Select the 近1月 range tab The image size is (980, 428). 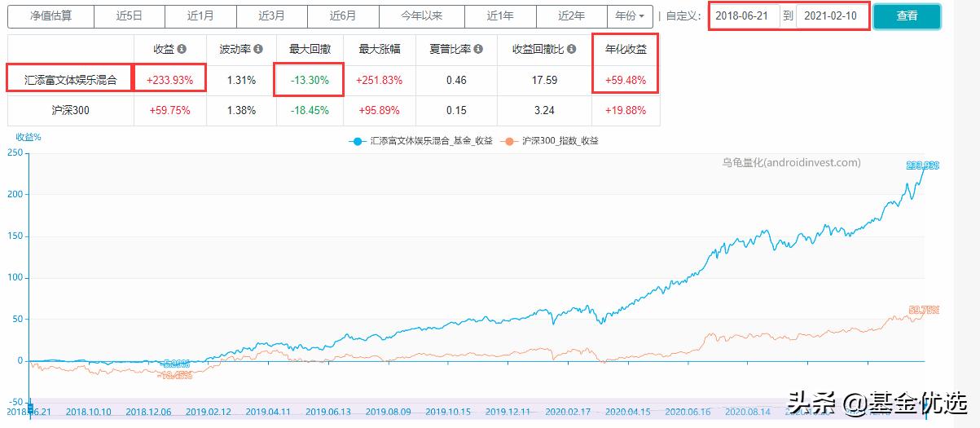[200, 15]
